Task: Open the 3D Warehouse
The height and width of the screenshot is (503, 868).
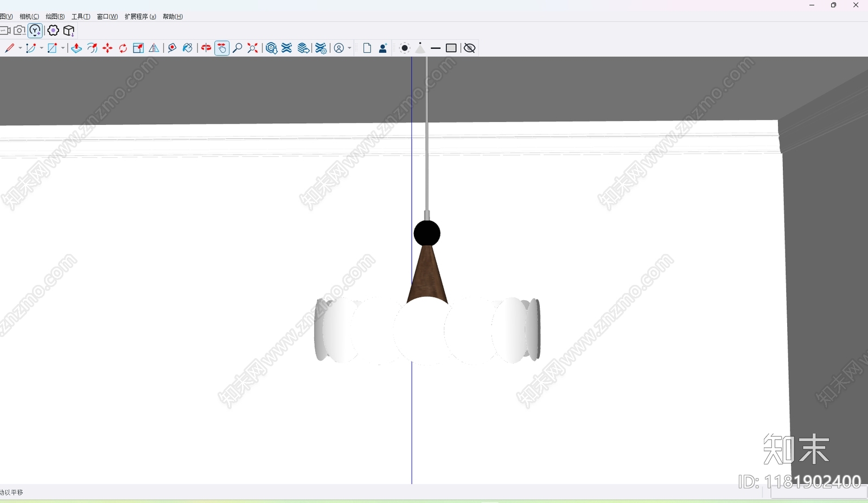Action: click(x=272, y=48)
